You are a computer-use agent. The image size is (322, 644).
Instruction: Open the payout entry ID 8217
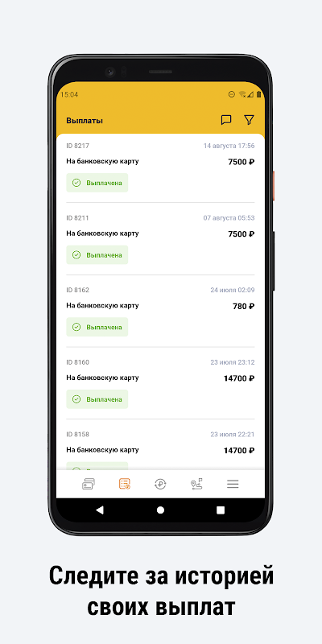tap(160, 169)
